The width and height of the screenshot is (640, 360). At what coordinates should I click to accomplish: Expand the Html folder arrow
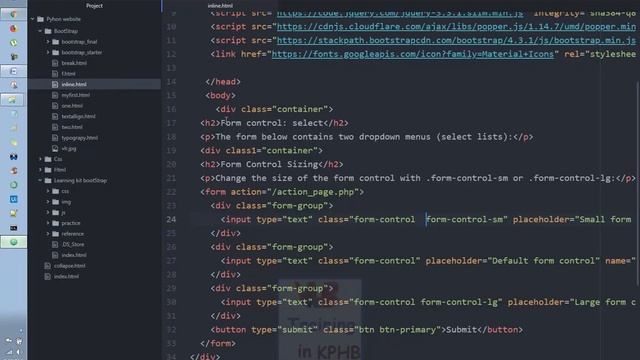pos(40,170)
